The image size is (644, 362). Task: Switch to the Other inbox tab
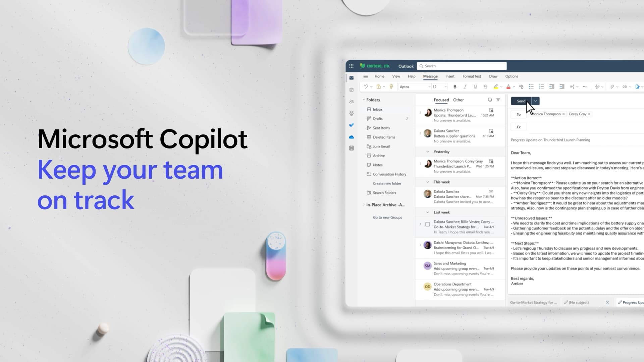click(x=458, y=100)
